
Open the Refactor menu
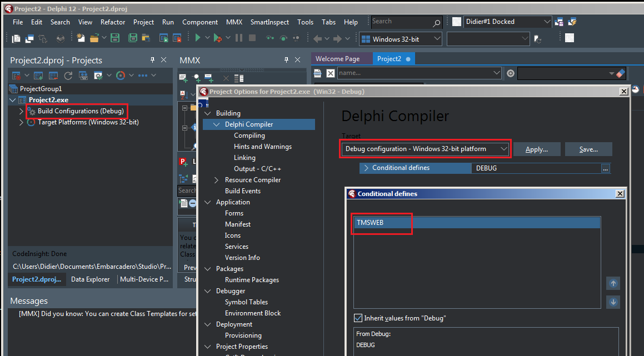113,22
